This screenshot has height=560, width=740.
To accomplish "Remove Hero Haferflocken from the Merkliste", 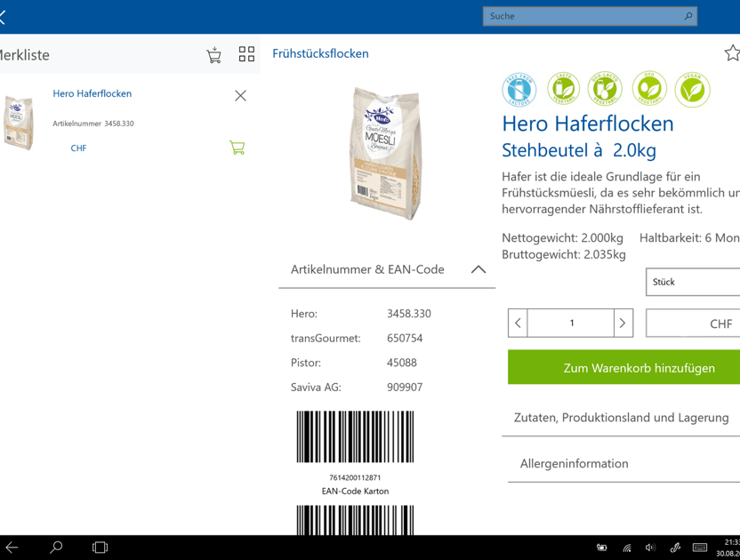I will tap(240, 95).
